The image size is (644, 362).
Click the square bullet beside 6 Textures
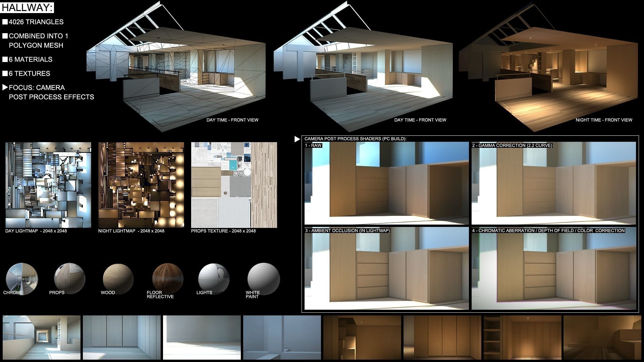(5, 74)
